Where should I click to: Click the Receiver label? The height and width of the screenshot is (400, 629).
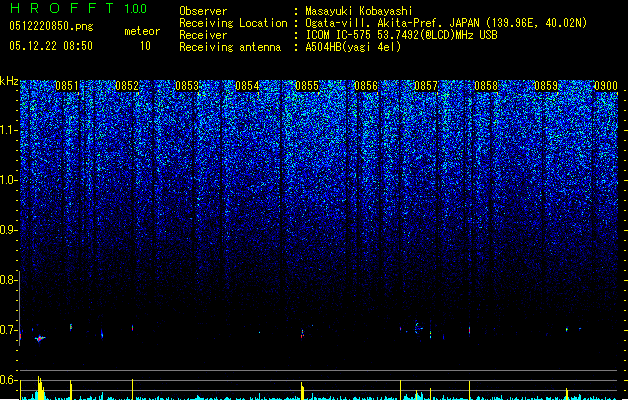point(203,35)
